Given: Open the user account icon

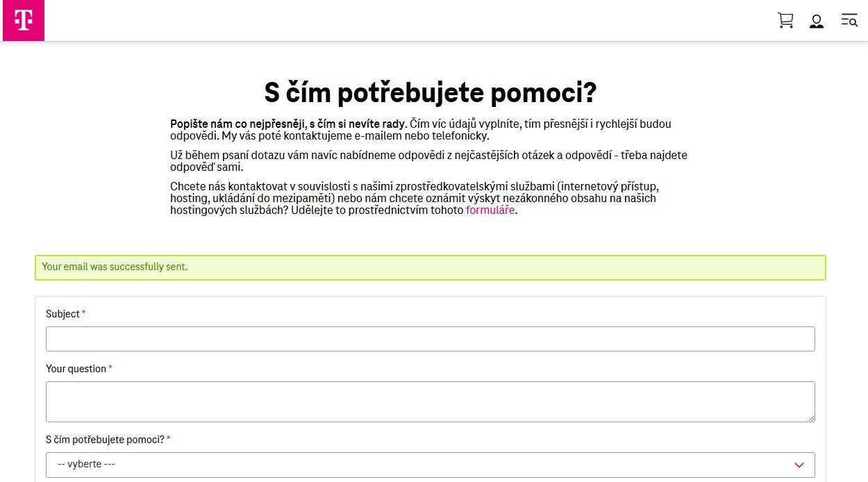Looking at the screenshot, I should 817,21.
